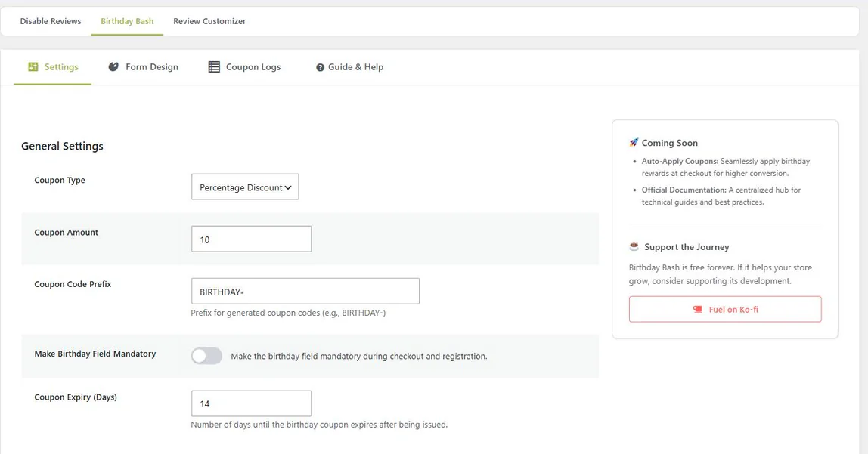
Task: Click mandatory field description beside toggle
Action: click(x=358, y=356)
